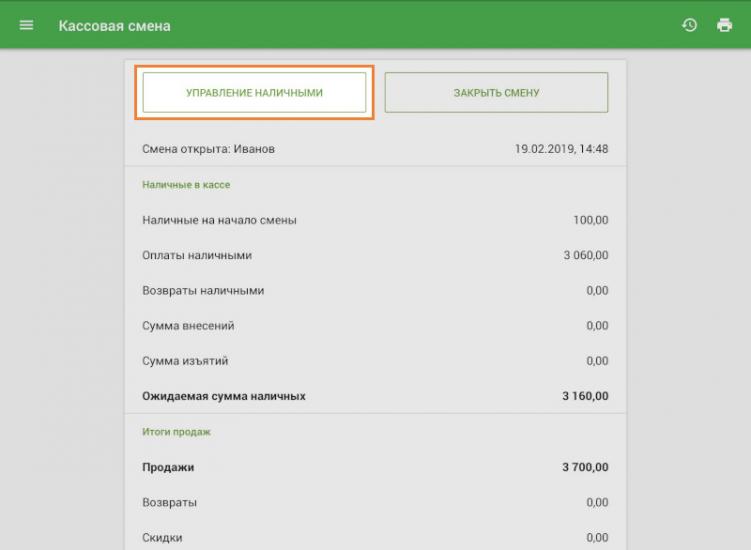This screenshot has height=550, width=751.
Task: Click the 3 060,00 cash payments amount
Action: tap(585, 255)
